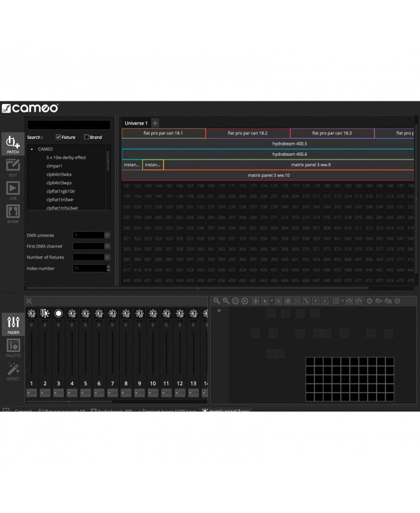Click the reset zoom circle icon

click(235, 301)
